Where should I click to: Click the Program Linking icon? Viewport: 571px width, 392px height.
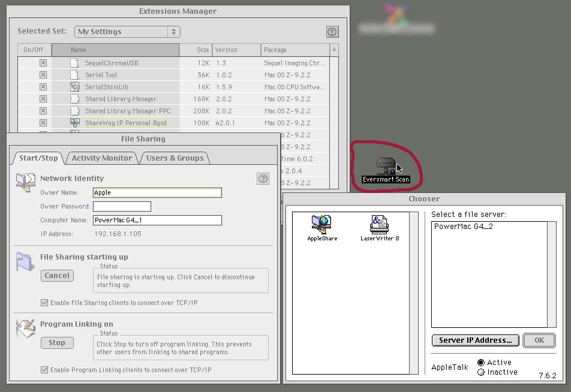coord(25,328)
